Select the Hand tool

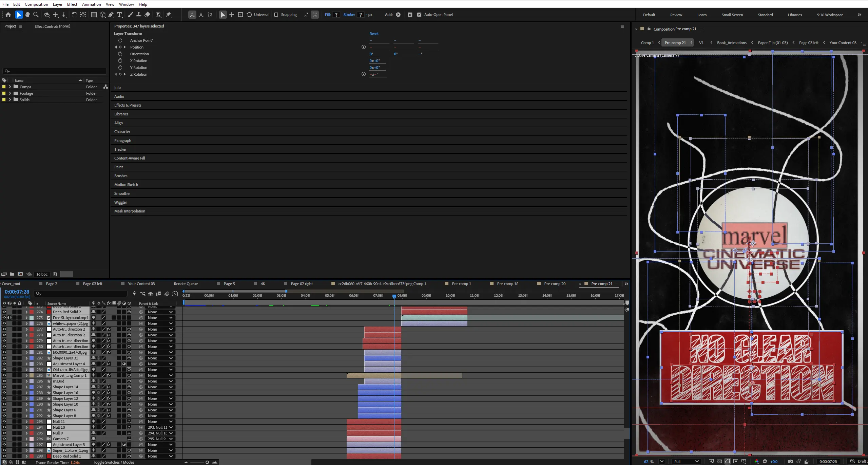[27, 15]
